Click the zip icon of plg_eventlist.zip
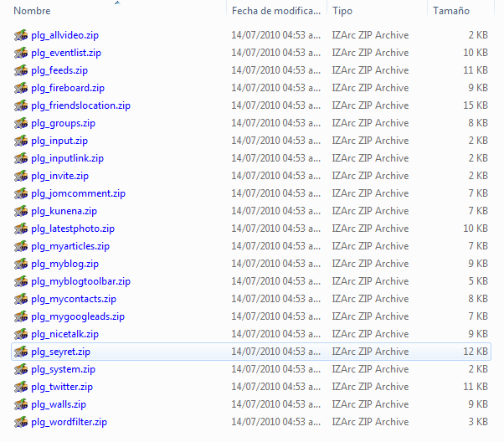The width and height of the screenshot is (504, 442). tap(21, 53)
